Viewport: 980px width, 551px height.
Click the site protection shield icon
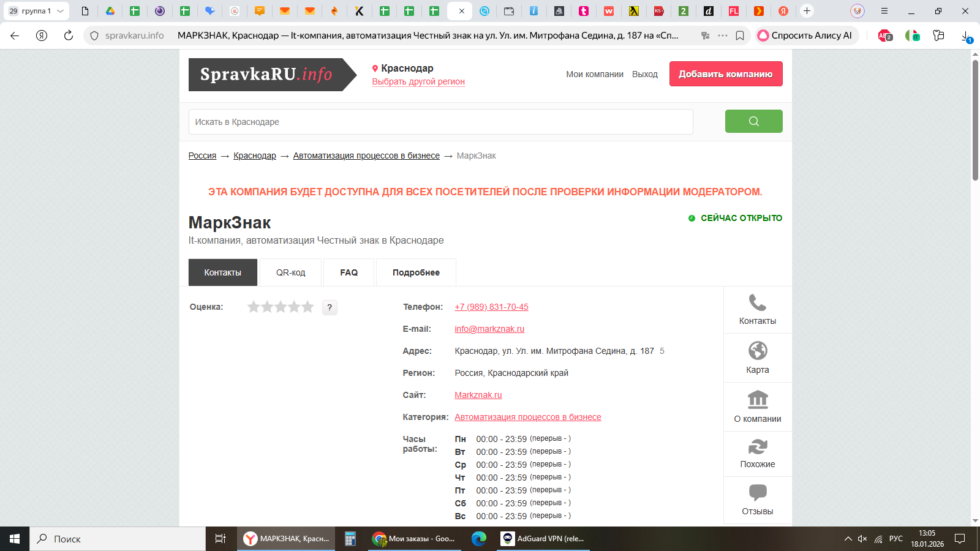coord(94,36)
